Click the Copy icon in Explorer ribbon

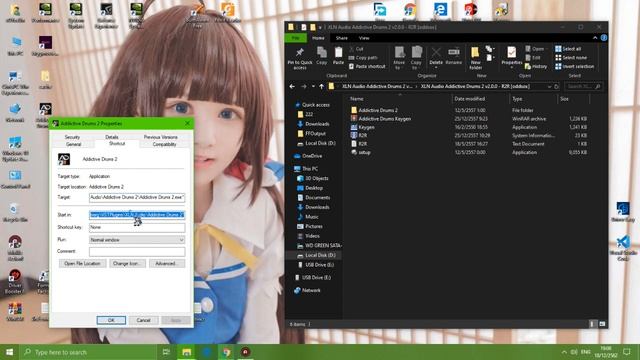(x=322, y=56)
